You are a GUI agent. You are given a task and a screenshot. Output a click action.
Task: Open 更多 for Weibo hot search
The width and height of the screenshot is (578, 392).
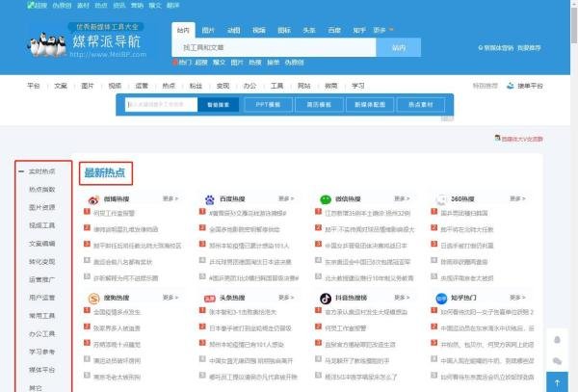point(171,198)
